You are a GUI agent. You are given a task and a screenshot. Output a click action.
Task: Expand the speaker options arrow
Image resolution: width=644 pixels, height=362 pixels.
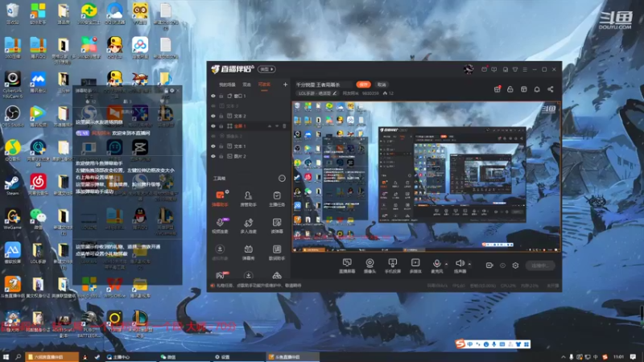pyautogui.click(x=469, y=265)
